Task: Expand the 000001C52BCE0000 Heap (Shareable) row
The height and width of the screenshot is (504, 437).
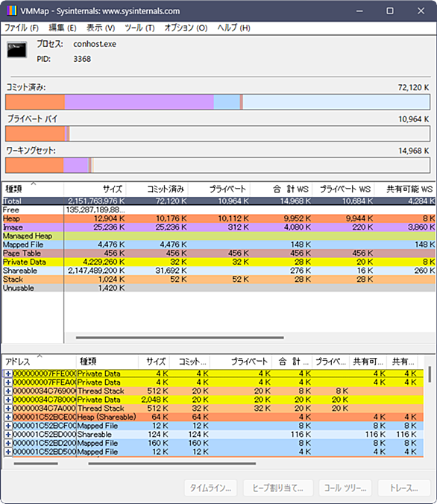Action: point(8,417)
